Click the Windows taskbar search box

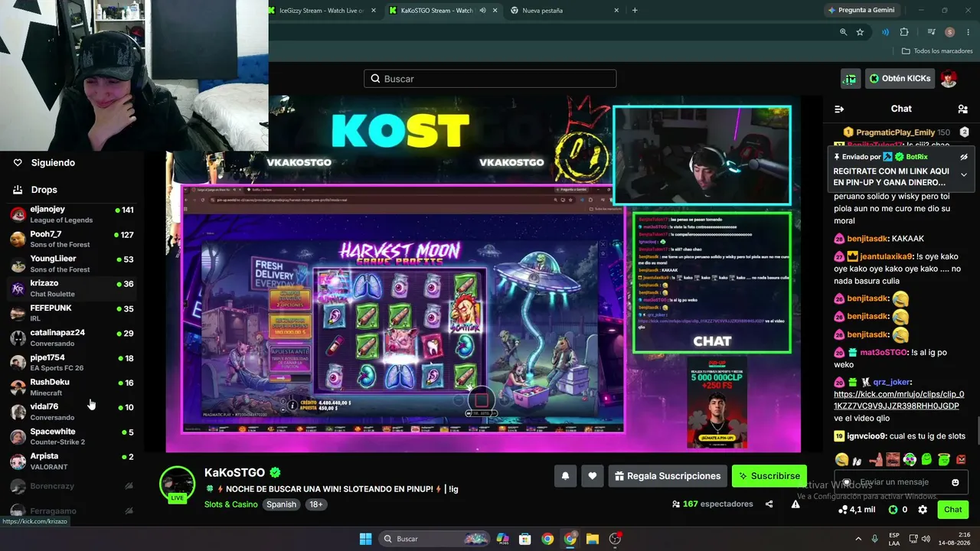[x=434, y=539]
